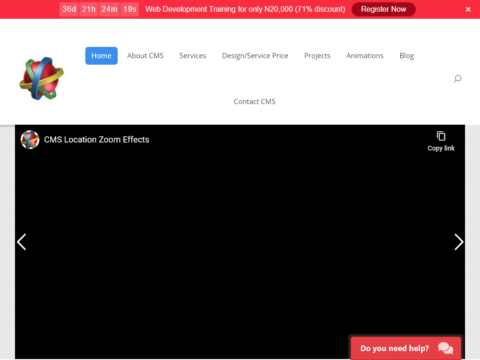Click the search magnifier icon

pyautogui.click(x=457, y=79)
